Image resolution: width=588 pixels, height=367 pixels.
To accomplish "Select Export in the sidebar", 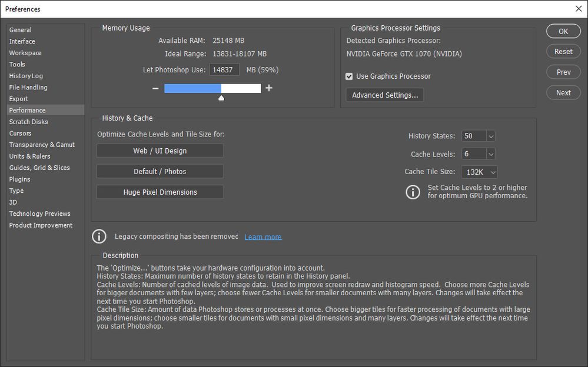I will coord(45,99).
